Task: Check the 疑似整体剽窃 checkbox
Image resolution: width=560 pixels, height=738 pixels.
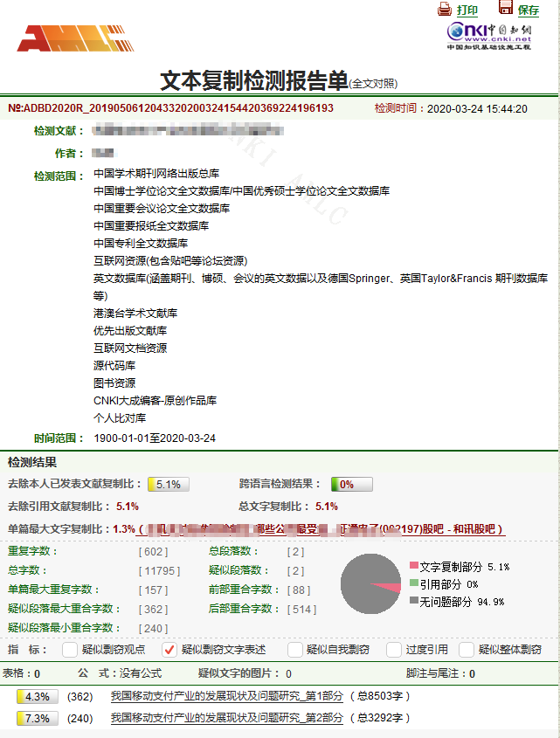Action: (x=467, y=650)
